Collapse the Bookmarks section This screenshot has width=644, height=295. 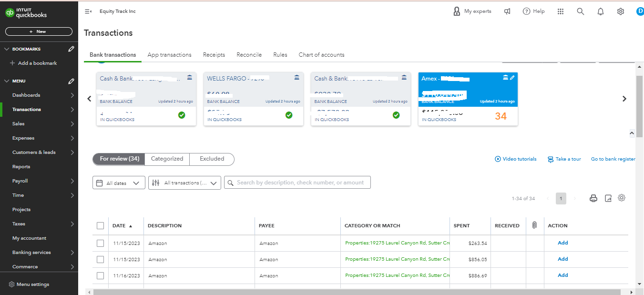[x=7, y=49]
